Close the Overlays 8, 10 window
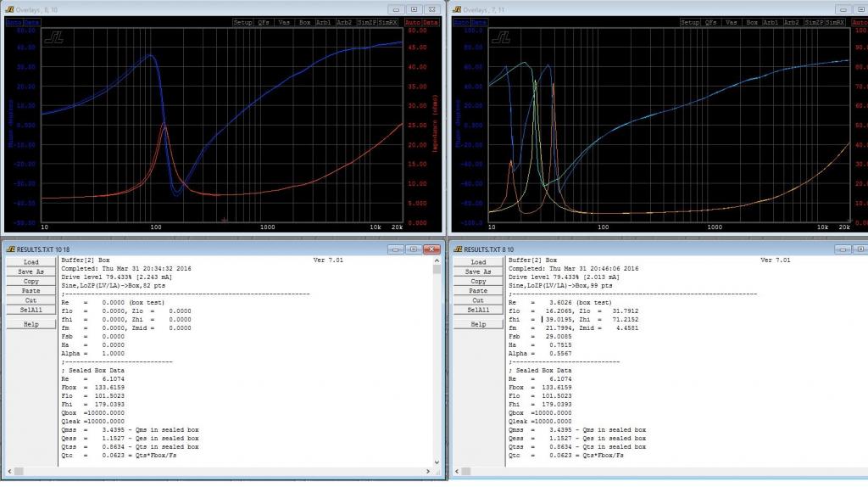Image resolution: width=868 pixels, height=487 pixels. [432, 9]
